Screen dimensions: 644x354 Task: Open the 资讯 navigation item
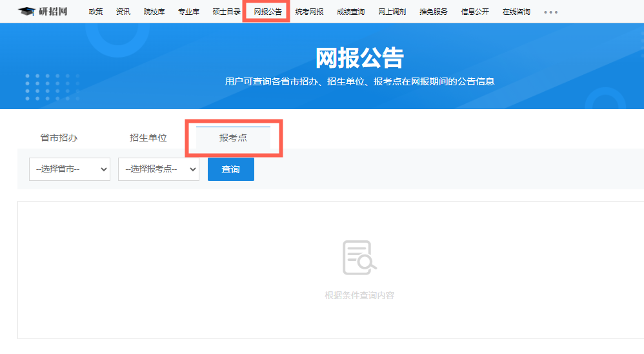(x=123, y=12)
